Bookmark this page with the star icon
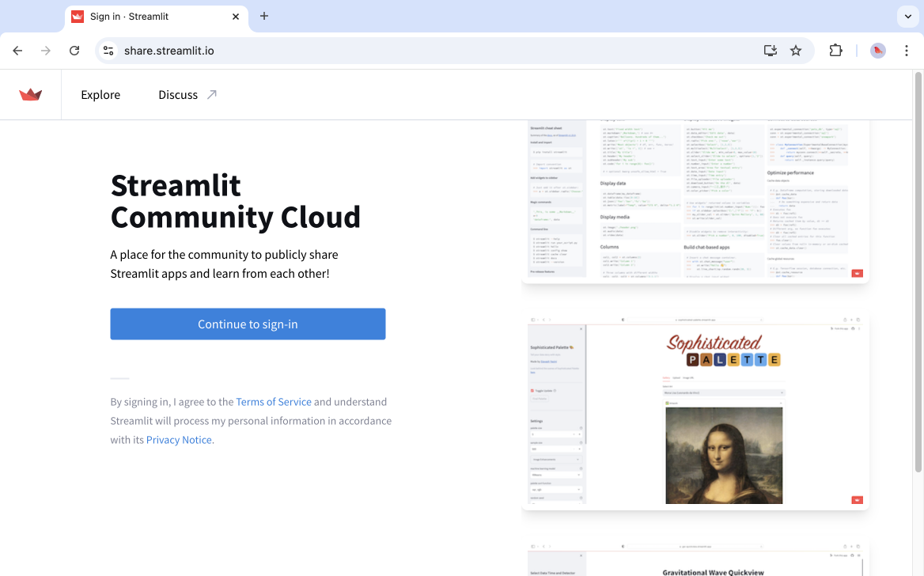This screenshot has width=924, height=576. 796,50
